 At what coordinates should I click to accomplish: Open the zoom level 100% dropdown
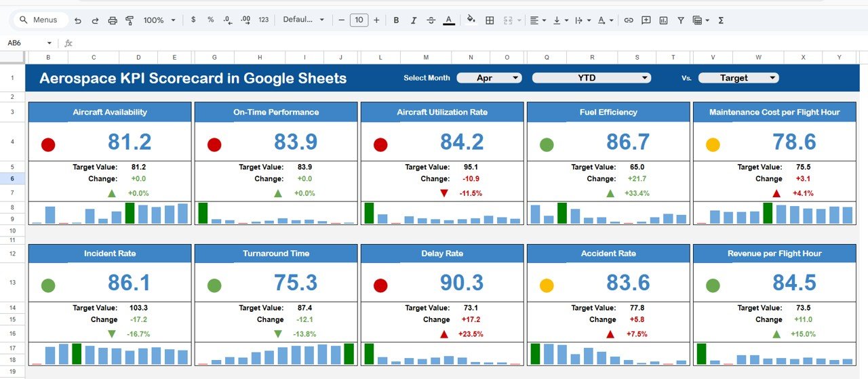click(159, 20)
